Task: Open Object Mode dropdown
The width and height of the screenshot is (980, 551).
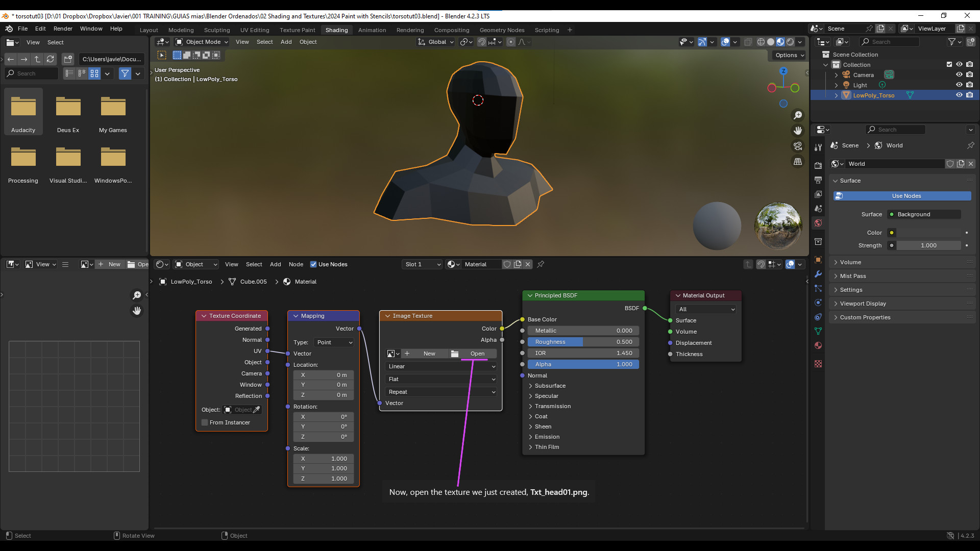Action: 202,42
